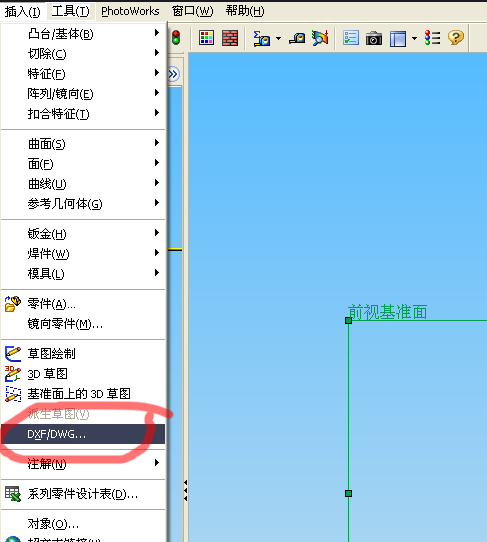The height and width of the screenshot is (542, 487).
Task: Expand the 参考几何体(G) submenu
Action: (x=83, y=204)
